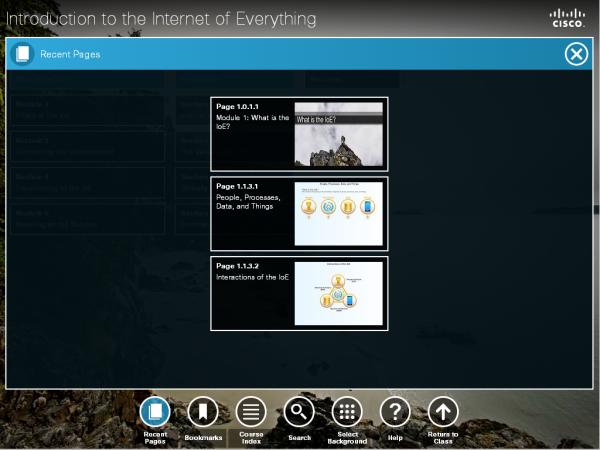Close the Recent Pages panel

(x=576, y=54)
